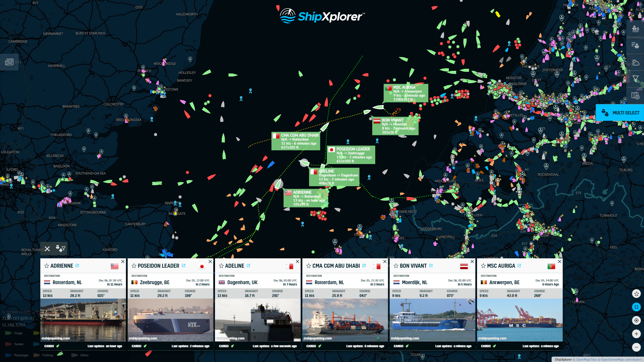Open the news panel icon on left
Screen dimensions: 644x362
tap(9, 62)
